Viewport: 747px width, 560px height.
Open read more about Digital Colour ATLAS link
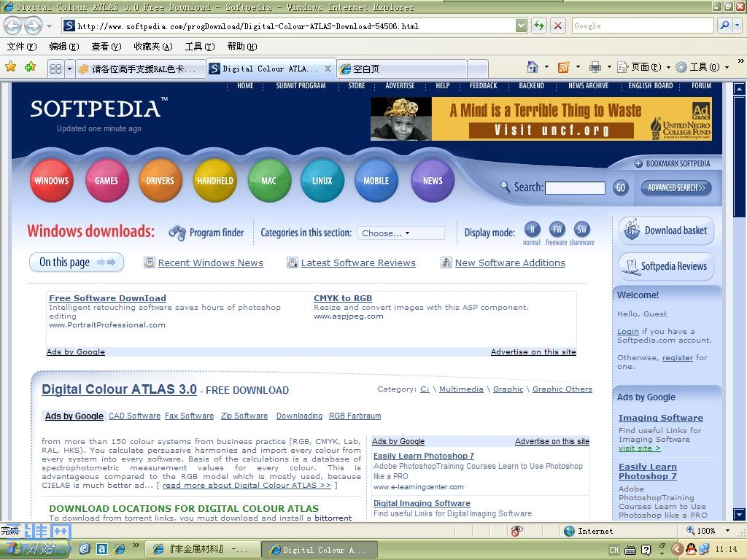(247, 485)
